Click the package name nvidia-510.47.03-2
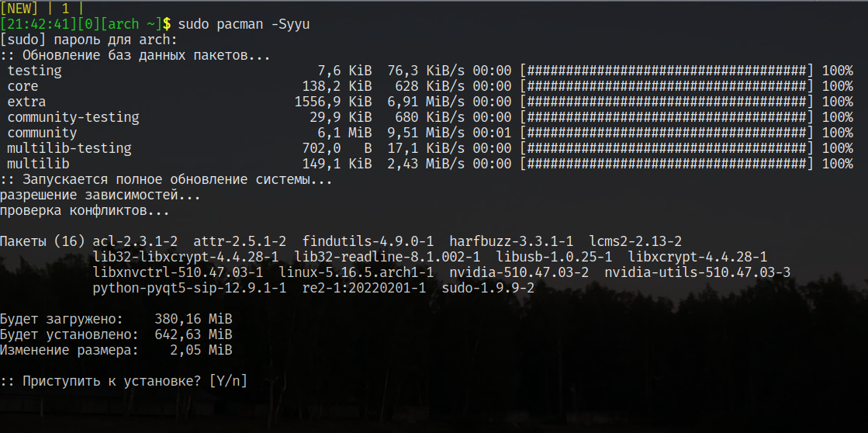The image size is (868, 433). pos(519,272)
